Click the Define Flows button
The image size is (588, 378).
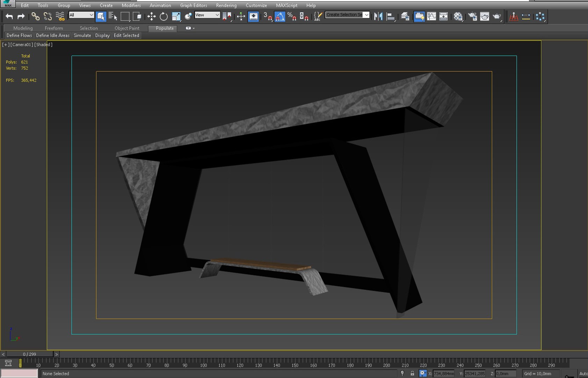(x=19, y=35)
